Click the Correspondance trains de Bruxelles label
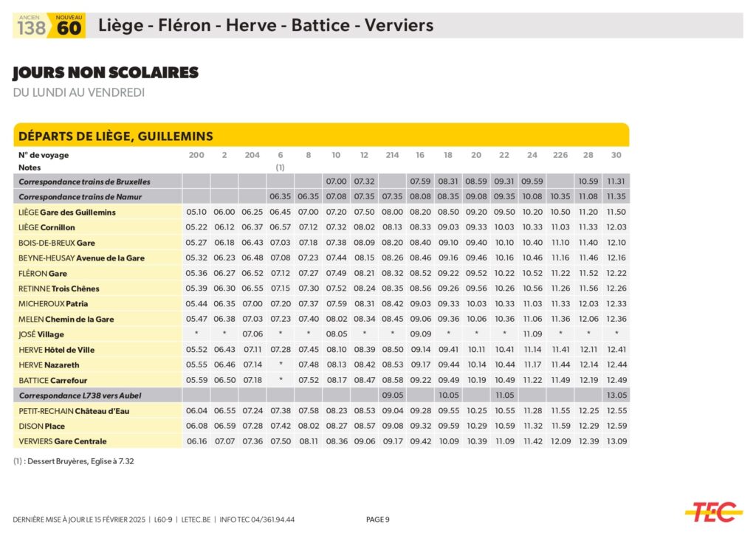 (x=84, y=182)
